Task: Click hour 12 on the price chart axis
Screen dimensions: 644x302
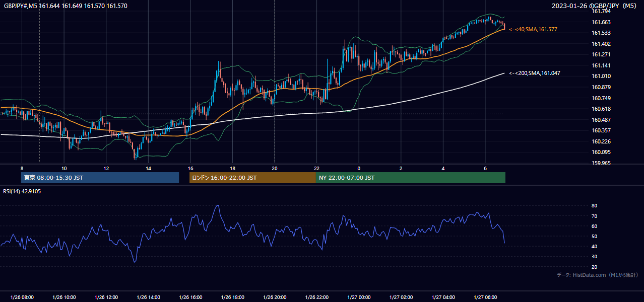Action: (106, 168)
